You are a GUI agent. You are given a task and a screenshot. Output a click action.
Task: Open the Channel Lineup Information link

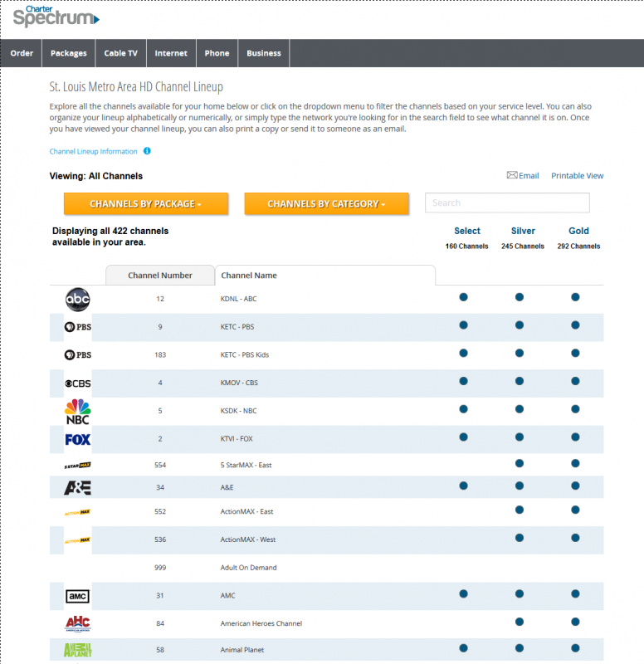tap(93, 152)
